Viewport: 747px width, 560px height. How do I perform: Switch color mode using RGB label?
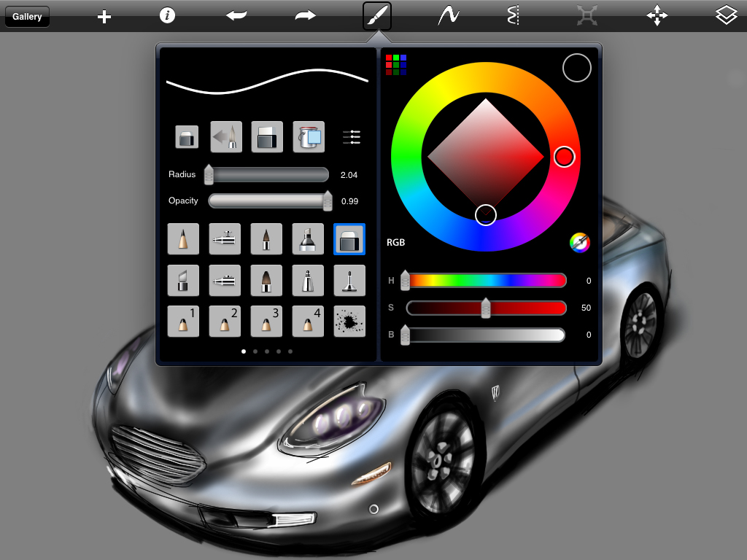[396, 243]
